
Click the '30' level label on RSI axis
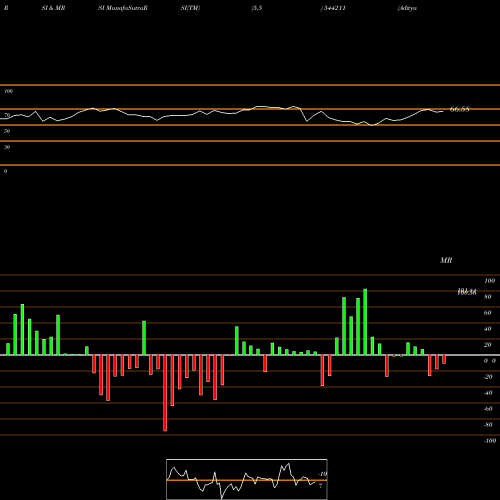pyautogui.click(x=7, y=147)
